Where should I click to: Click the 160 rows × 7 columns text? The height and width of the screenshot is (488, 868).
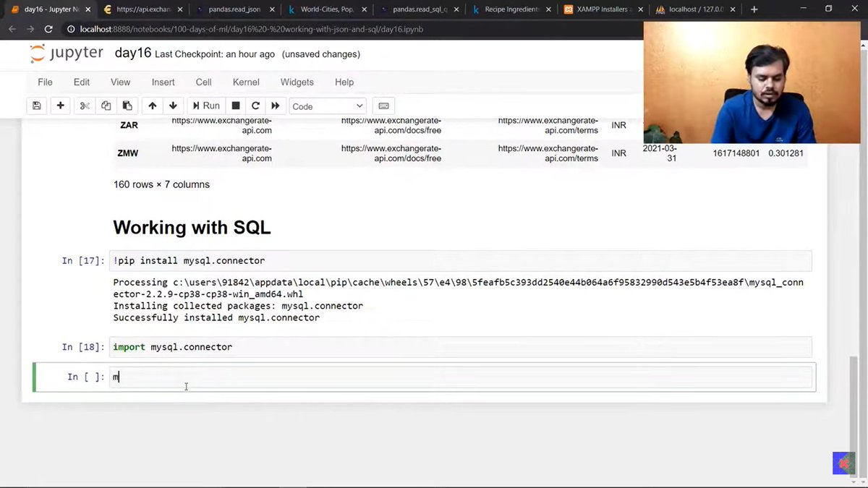(x=161, y=184)
